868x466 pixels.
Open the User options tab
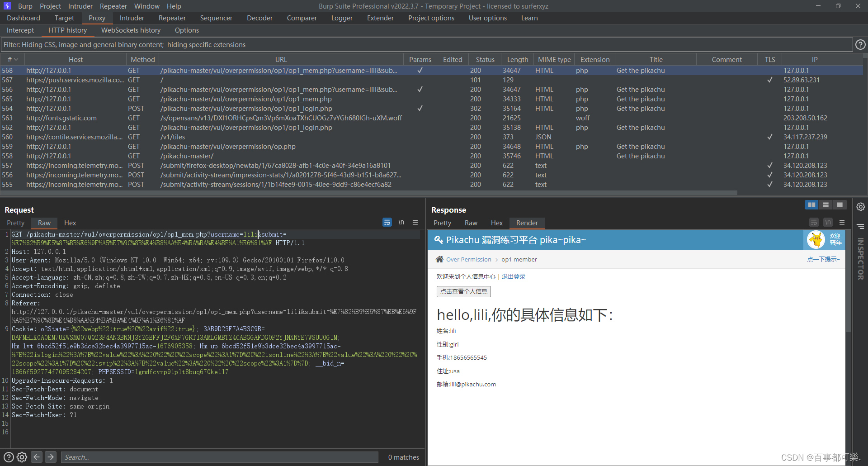point(488,18)
